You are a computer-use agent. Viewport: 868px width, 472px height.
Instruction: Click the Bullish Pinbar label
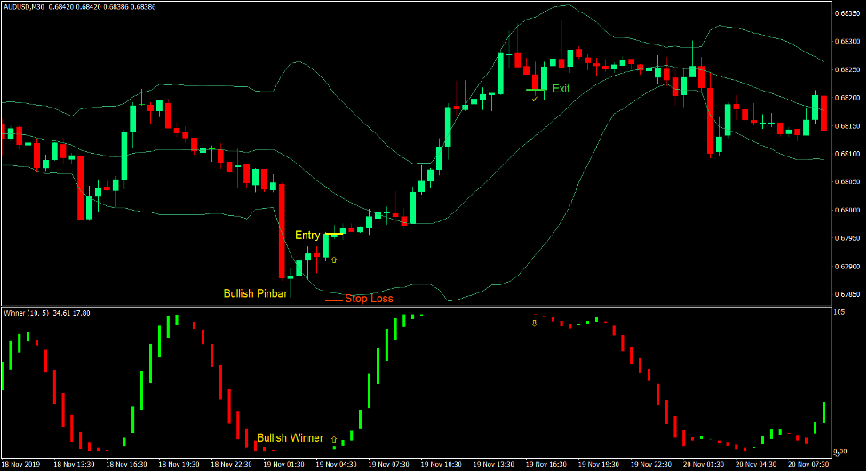click(x=255, y=293)
